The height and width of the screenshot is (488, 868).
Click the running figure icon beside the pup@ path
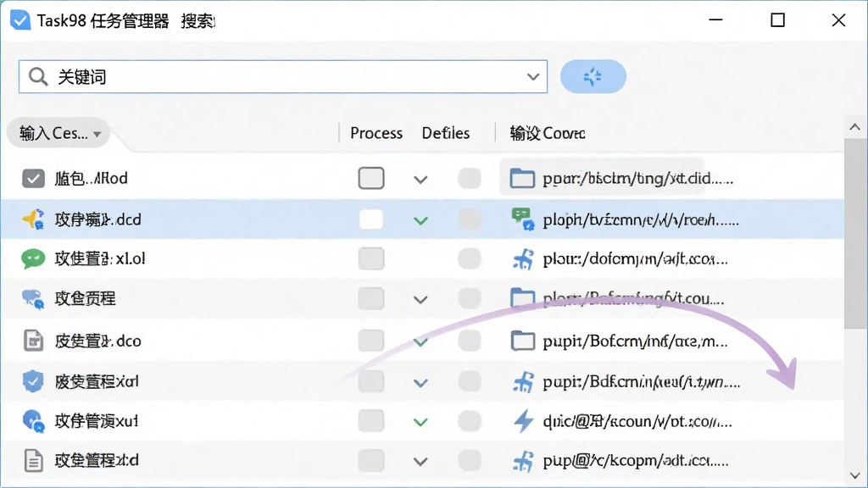(523, 461)
